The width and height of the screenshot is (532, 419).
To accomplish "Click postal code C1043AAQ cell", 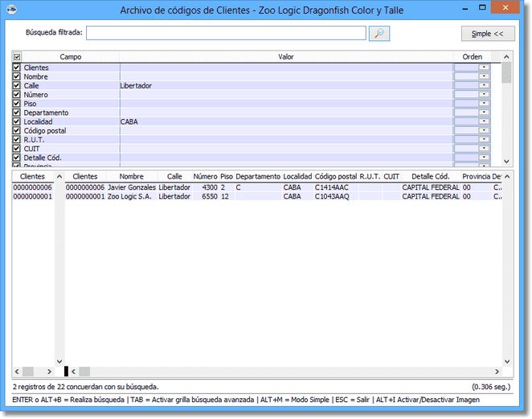I will point(336,196).
